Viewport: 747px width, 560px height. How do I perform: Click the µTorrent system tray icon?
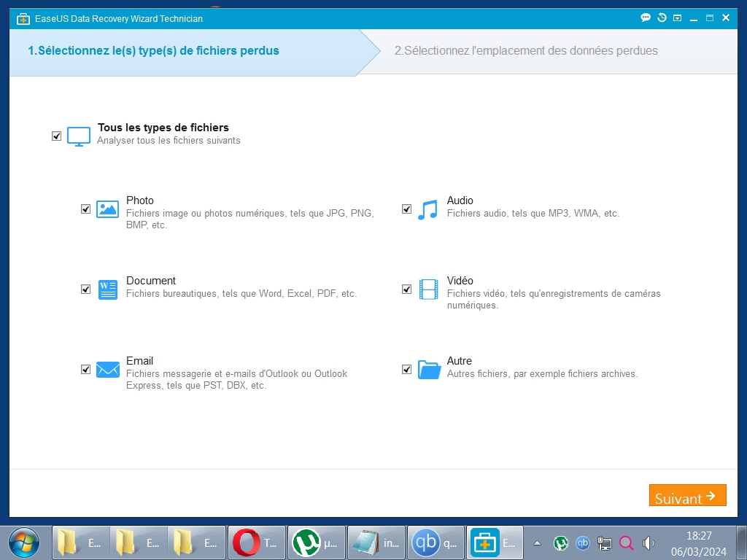pos(561,542)
